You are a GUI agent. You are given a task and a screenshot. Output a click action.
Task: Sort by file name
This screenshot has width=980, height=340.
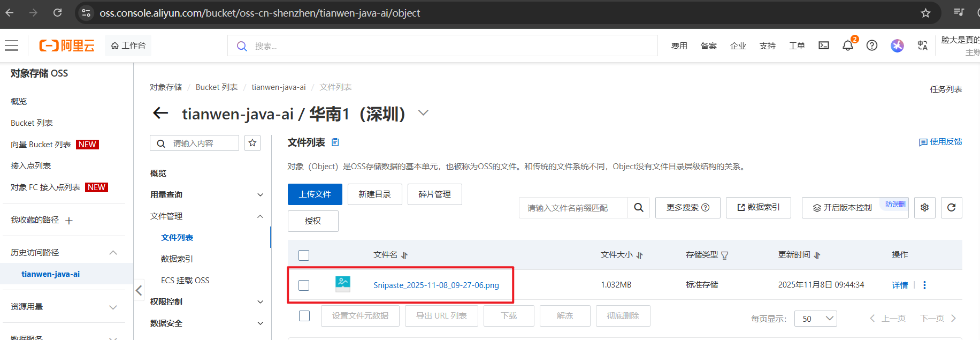[404, 255]
